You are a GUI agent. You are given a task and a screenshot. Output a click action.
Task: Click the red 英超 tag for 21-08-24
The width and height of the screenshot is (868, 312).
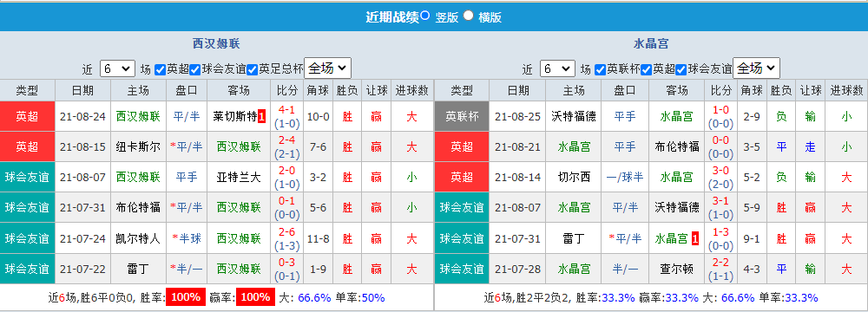click(28, 116)
